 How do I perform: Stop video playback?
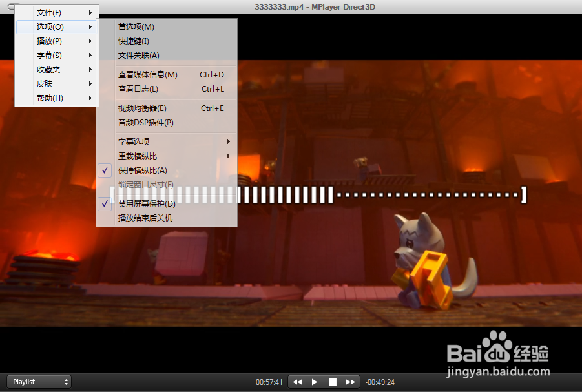(333, 382)
